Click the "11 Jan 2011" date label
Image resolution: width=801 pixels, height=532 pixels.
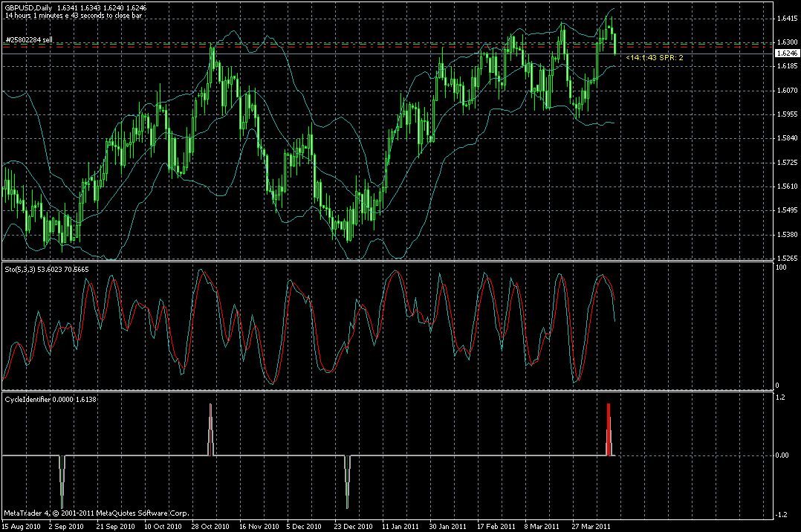pyautogui.click(x=400, y=526)
